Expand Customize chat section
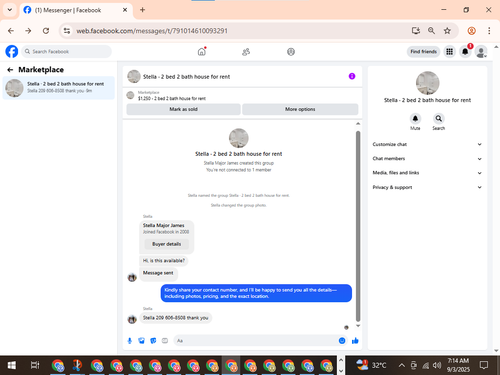The image size is (500, 375). (x=427, y=144)
